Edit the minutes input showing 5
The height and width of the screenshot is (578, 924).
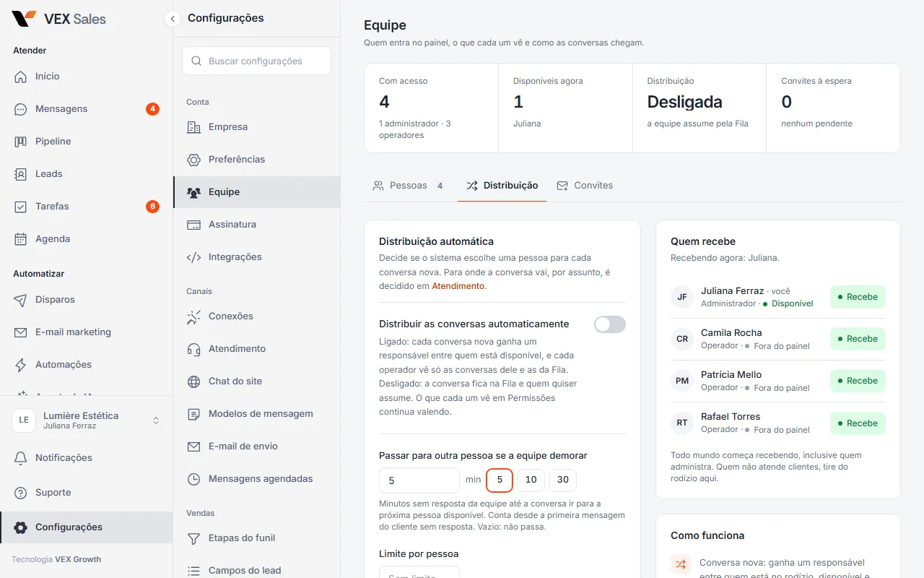tap(419, 480)
